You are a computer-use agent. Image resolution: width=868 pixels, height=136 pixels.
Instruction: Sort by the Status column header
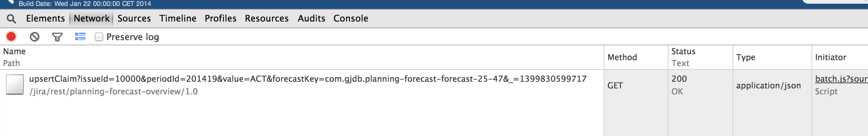[x=683, y=51]
